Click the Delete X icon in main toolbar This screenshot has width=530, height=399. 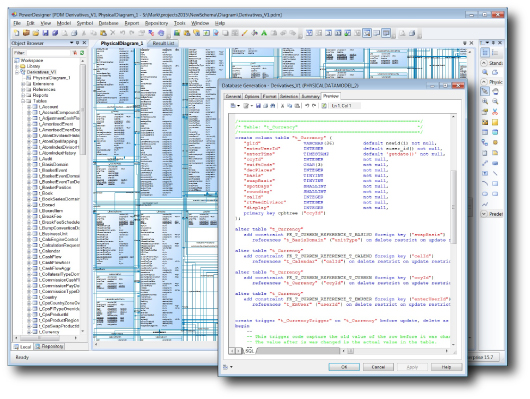point(113,33)
